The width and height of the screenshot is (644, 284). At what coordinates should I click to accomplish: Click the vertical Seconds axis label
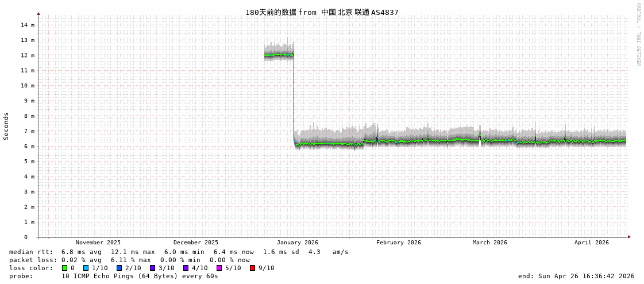(6, 126)
